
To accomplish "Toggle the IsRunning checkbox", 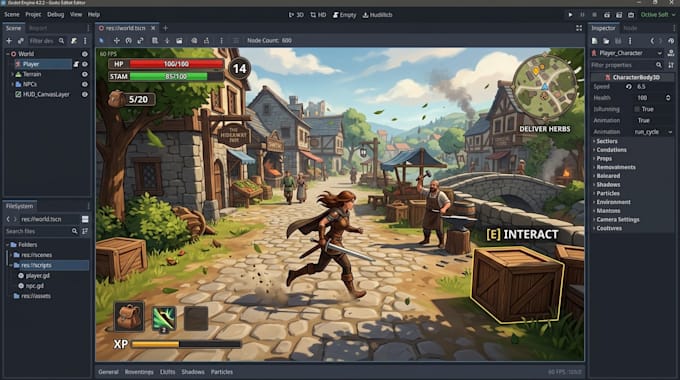I will click(637, 109).
